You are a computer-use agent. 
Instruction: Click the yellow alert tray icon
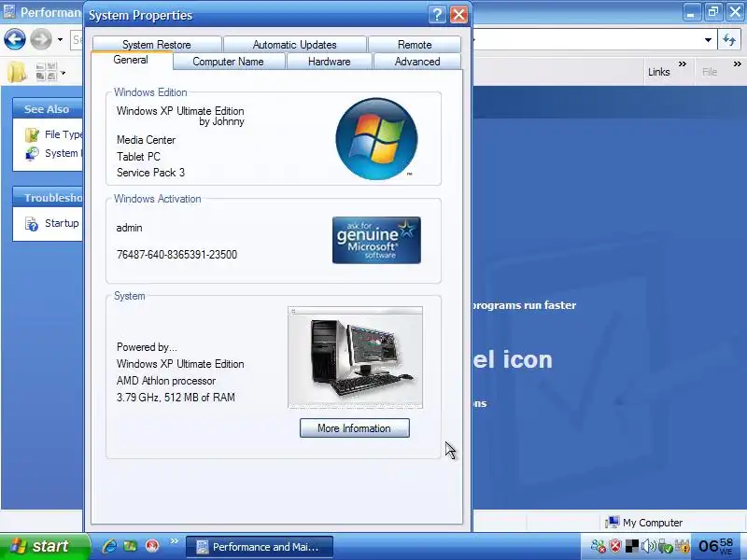[683, 546]
